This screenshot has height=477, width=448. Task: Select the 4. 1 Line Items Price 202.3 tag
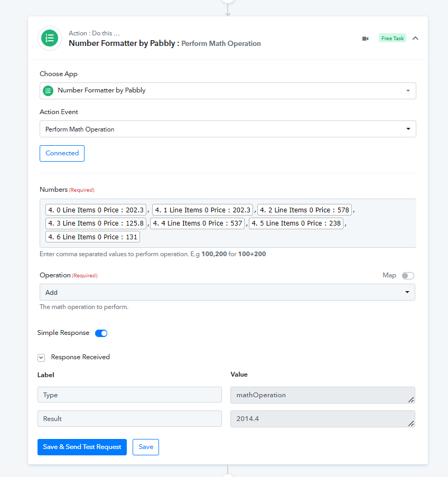point(203,210)
